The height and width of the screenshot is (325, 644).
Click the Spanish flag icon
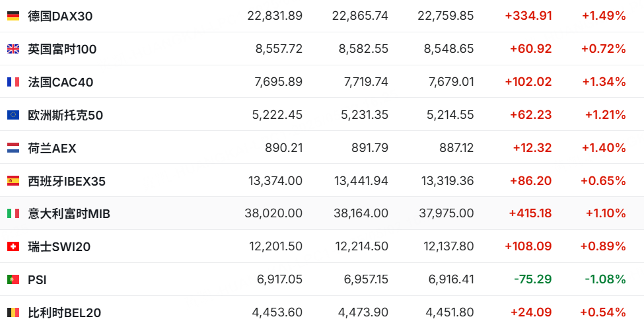(x=13, y=180)
